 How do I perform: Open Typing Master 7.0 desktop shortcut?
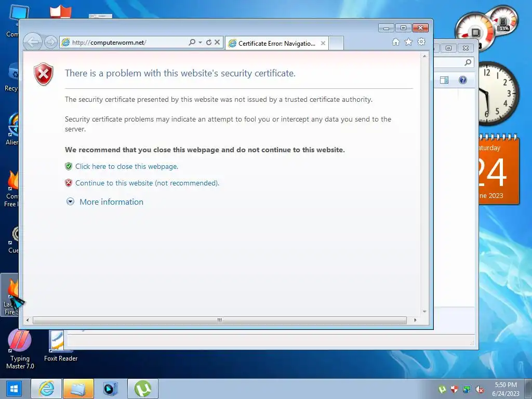(x=20, y=350)
